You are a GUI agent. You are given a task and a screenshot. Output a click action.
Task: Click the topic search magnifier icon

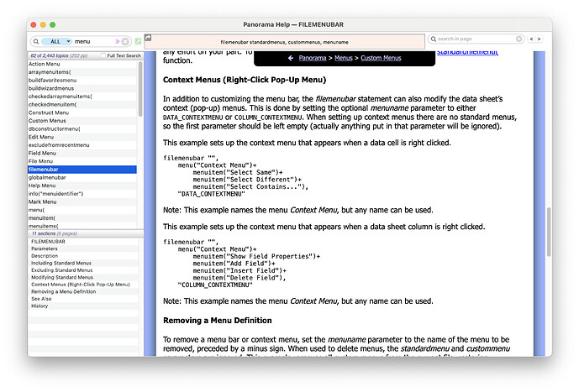pyautogui.click(x=36, y=42)
